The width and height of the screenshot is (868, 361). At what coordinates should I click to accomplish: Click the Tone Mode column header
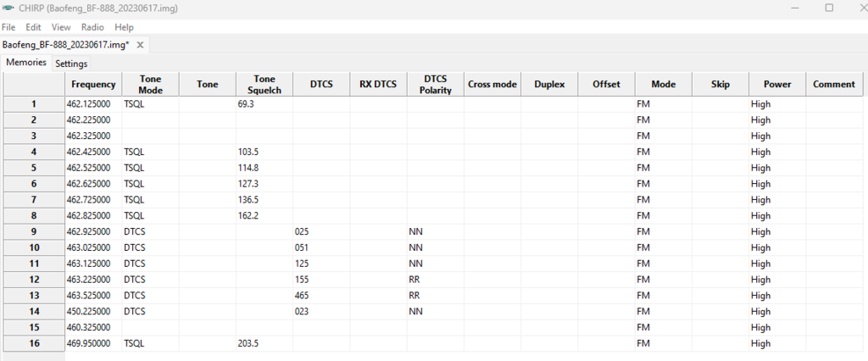pyautogui.click(x=151, y=84)
